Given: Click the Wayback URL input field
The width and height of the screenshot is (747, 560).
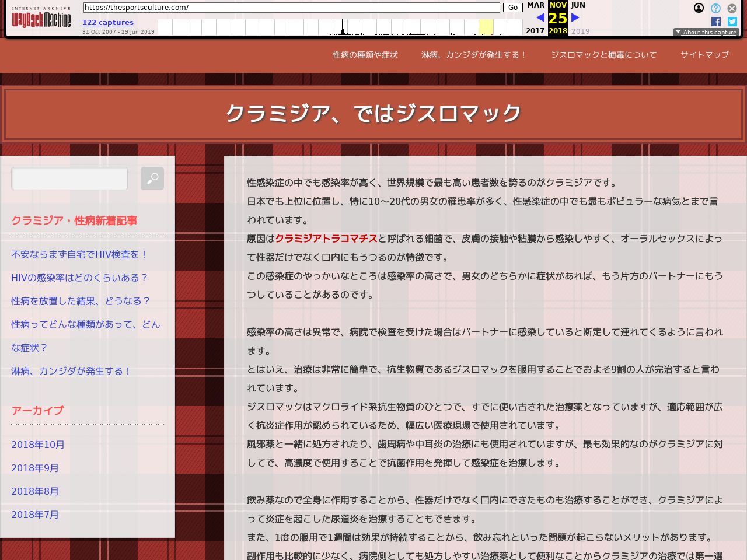Looking at the screenshot, I should [x=291, y=8].
